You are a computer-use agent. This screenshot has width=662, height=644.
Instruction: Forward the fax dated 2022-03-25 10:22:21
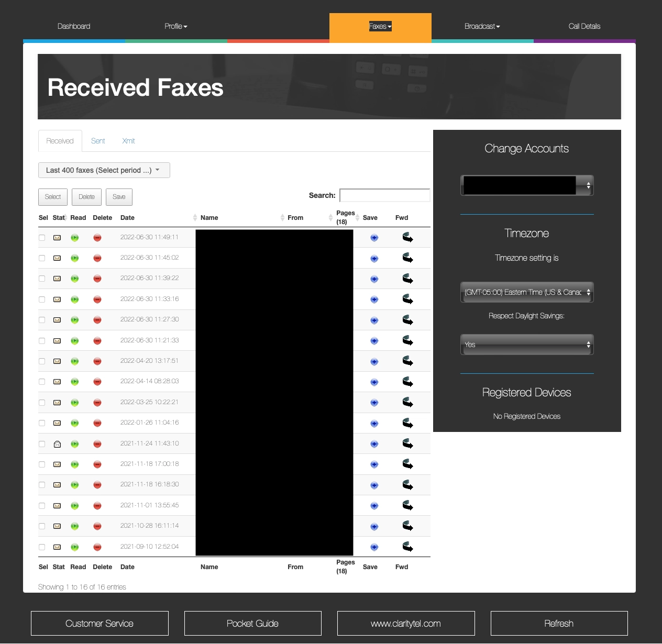pyautogui.click(x=407, y=402)
